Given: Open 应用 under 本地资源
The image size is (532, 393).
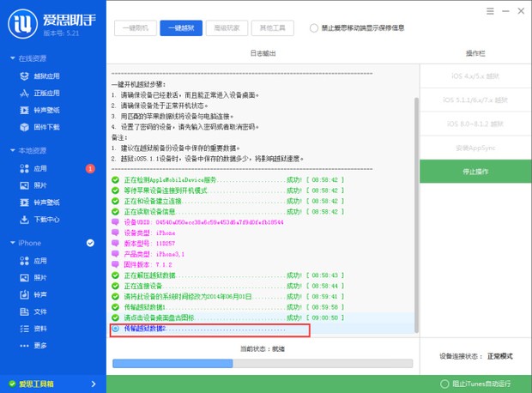Looking at the screenshot, I should (33, 168).
